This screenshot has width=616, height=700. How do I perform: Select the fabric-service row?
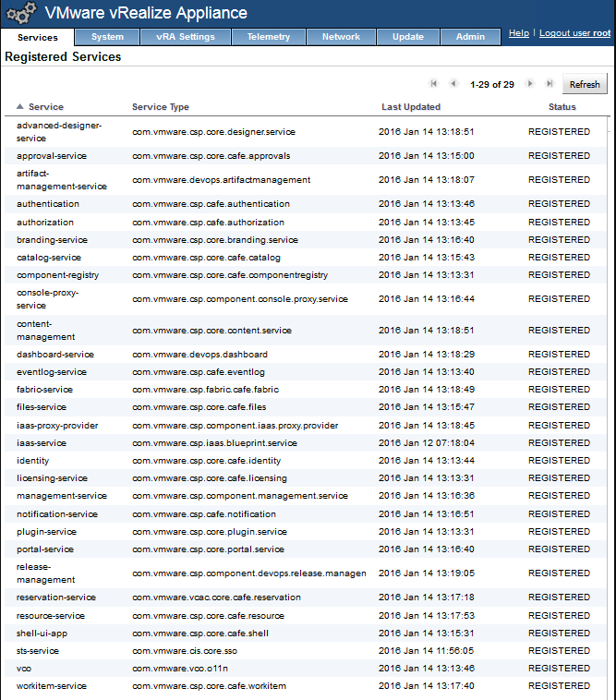point(306,390)
